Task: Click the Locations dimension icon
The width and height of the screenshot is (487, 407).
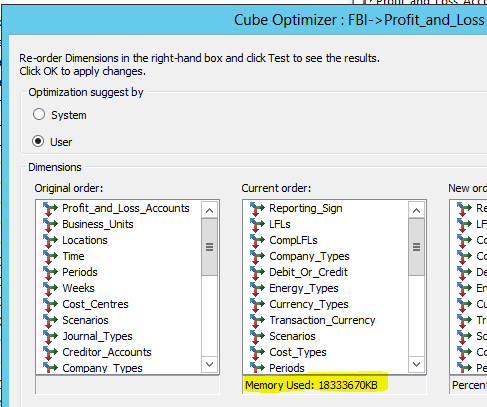Action: coord(50,241)
